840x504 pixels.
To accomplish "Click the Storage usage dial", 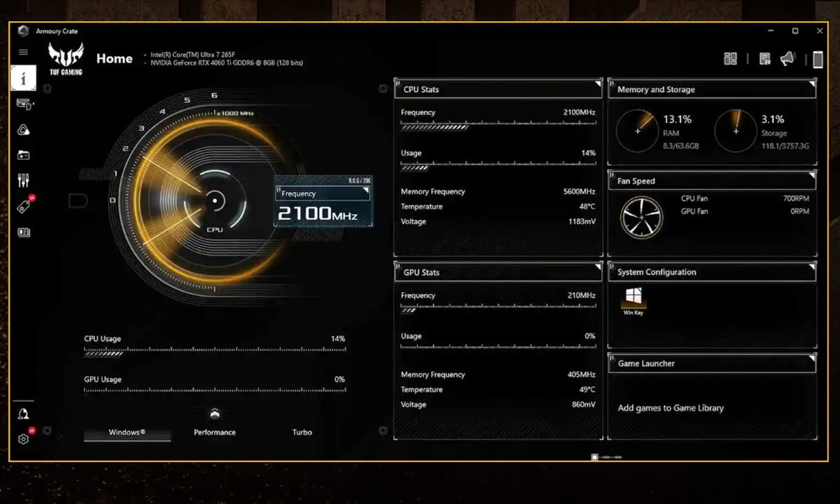I will (x=736, y=131).
